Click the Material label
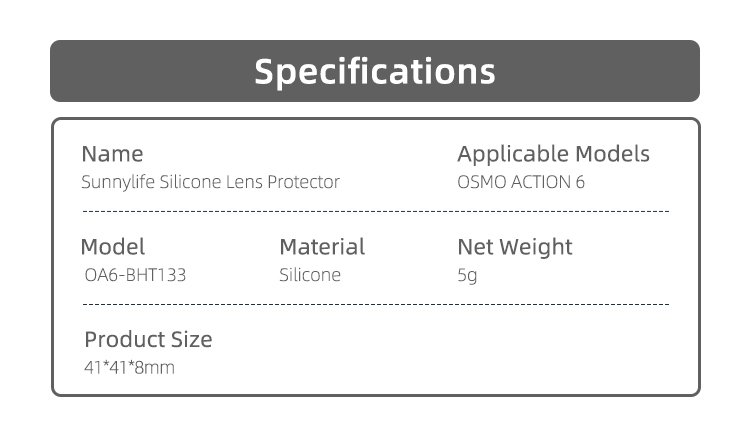 point(322,247)
